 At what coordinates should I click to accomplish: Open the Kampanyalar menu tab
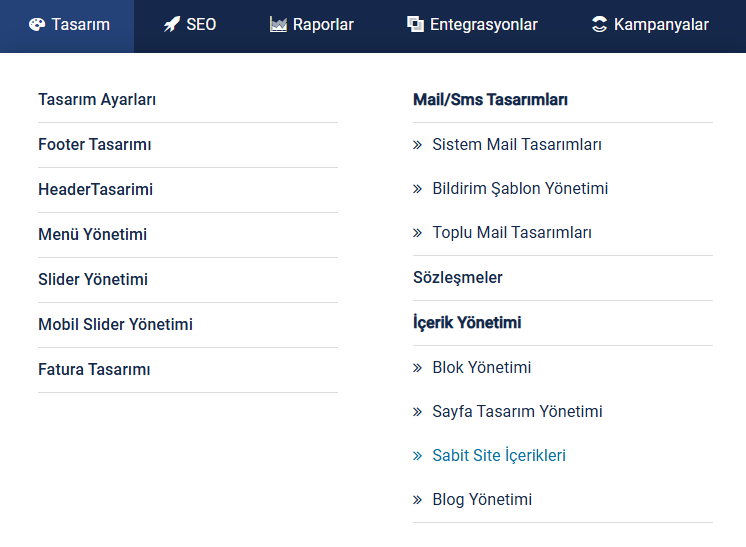[650, 25]
